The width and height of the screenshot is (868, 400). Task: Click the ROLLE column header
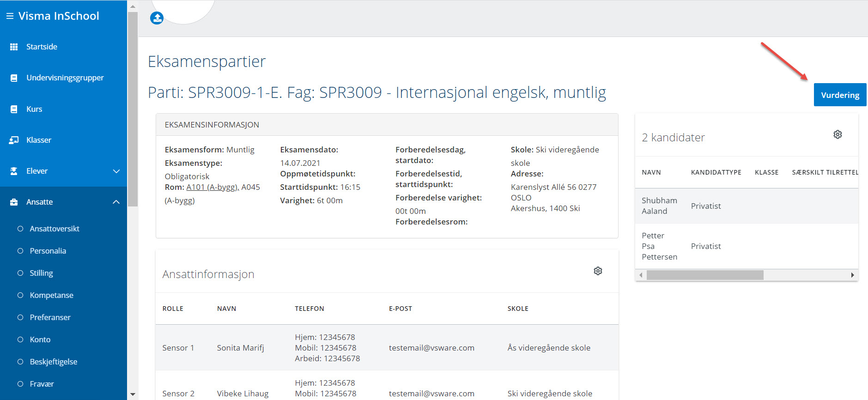pyautogui.click(x=173, y=309)
